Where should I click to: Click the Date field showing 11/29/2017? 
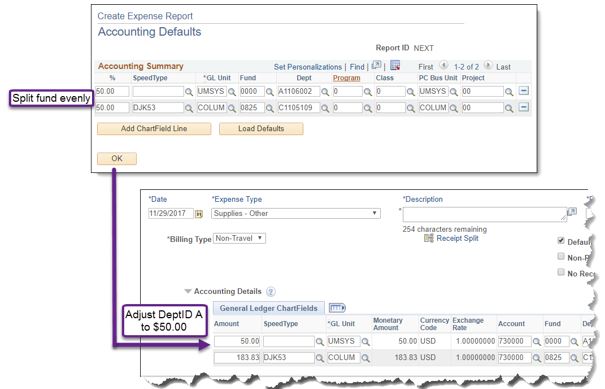pos(171,213)
